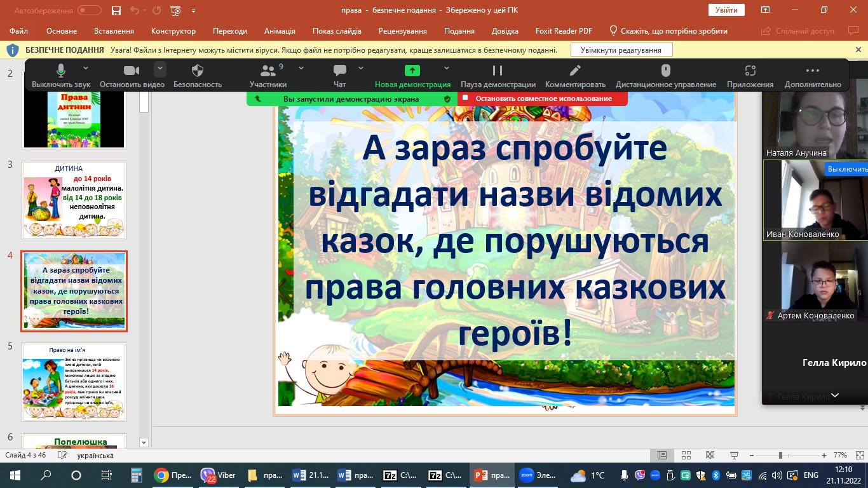This screenshot has width=868, height=488.
Task: Open the comments icon in ribbon corner
Action: 853,30
